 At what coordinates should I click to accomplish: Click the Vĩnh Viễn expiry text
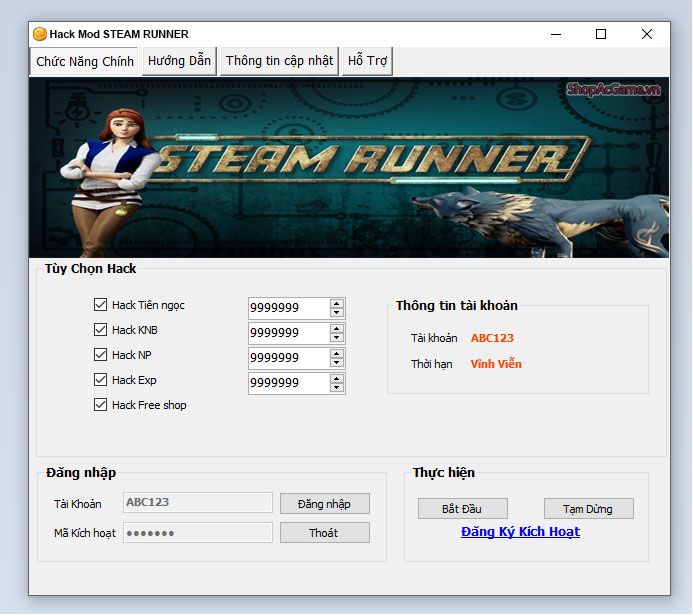pos(496,364)
